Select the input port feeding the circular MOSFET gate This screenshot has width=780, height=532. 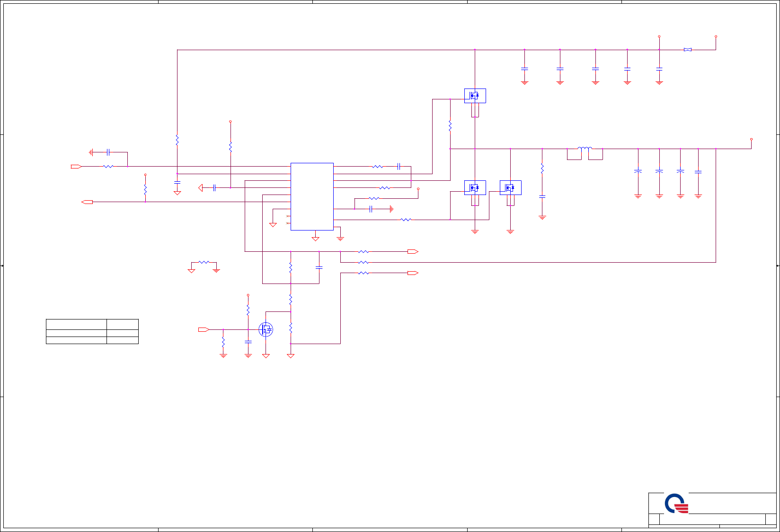pos(204,329)
